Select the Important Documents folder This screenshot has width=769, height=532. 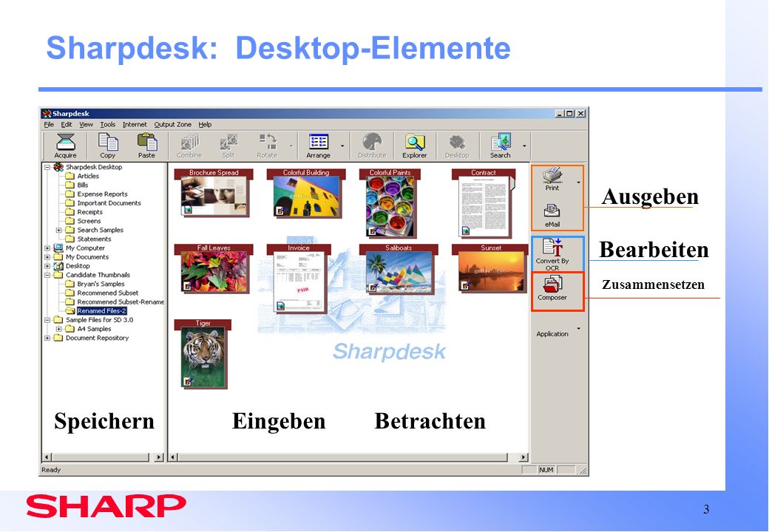(109, 202)
